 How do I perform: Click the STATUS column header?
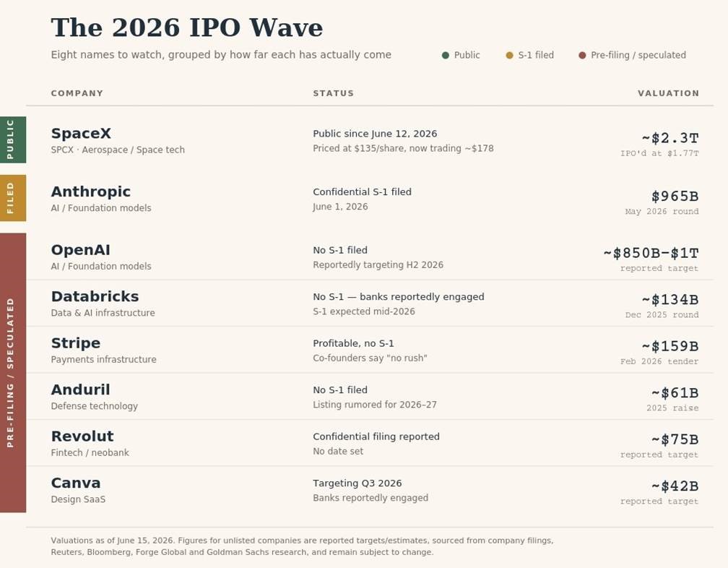pyautogui.click(x=334, y=93)
